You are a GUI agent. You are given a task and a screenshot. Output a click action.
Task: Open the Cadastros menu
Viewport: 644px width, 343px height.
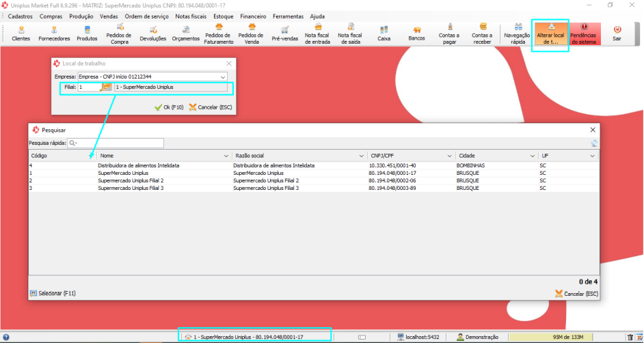point(20,16)
